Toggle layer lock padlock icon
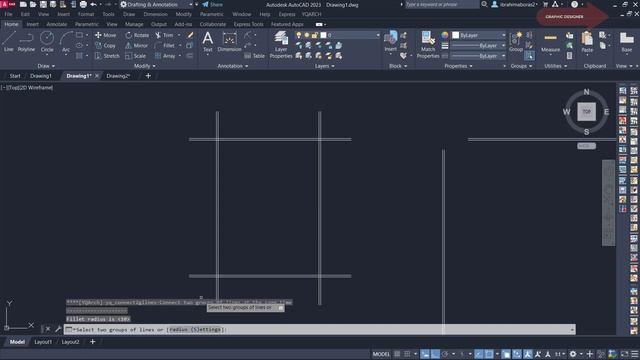The height and width of the screenshot is (360, 640). (315, 36)
